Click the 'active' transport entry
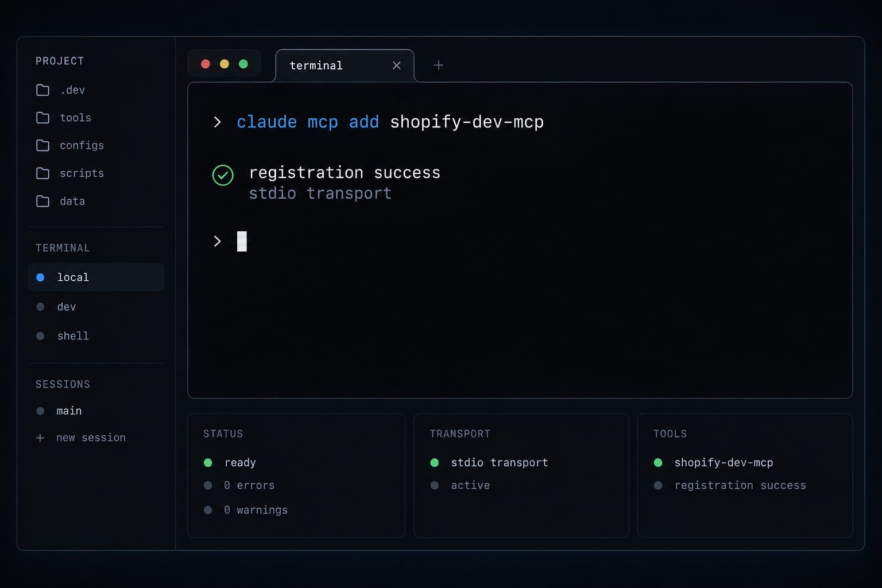Viewport: 882px width, 588px height. [x=470, y=486]
